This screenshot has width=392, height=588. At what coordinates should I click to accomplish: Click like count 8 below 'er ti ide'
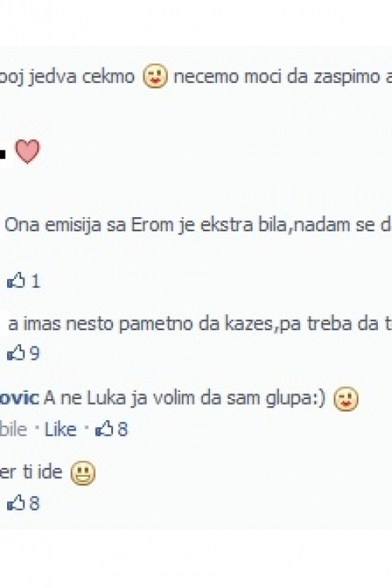tap(34, 503)
